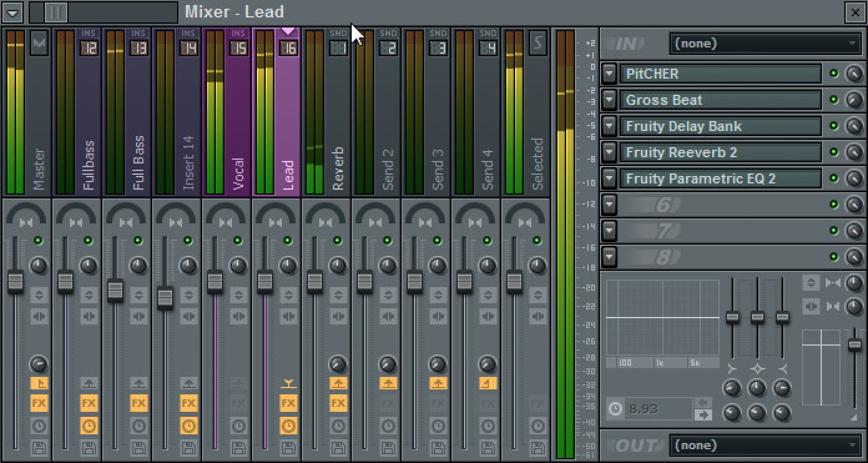Viewport: 868px width, 463px height.
Task: Click the swap channels button in the track properties panel
Action: [x=810, y=306]
